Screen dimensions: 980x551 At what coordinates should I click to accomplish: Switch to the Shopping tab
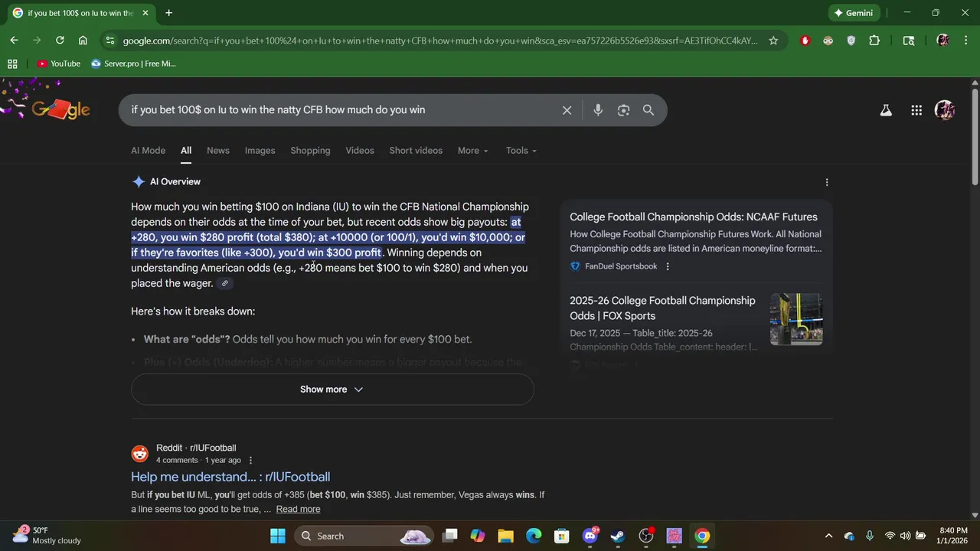click(310, 151)
